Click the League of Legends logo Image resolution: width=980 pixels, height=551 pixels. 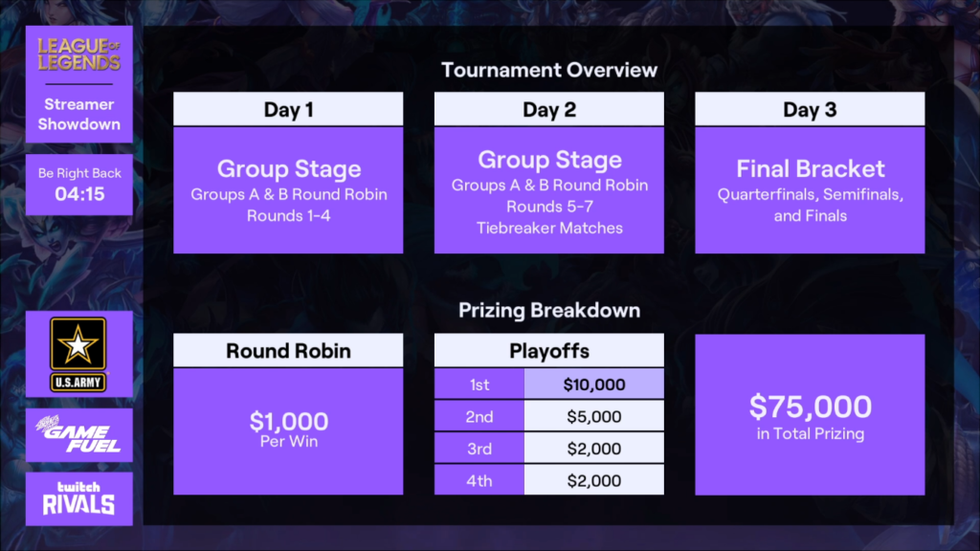pyautogui.click(x=78, y=55)
